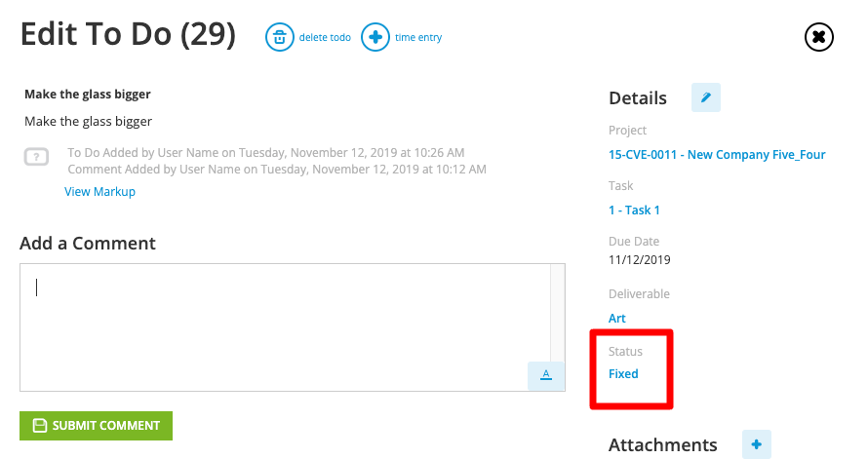Open project 15-CVE-0011 New Company Five_Four
Image resolution: width=868 pixels, height=459 pixels.
717,155
